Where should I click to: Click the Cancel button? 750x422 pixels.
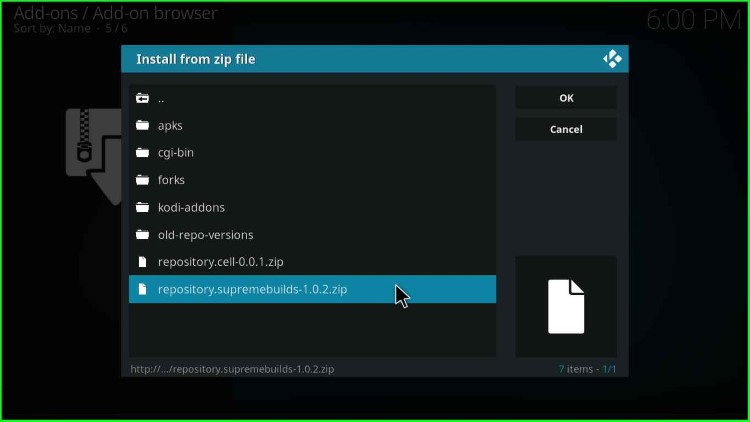point(566,129)
